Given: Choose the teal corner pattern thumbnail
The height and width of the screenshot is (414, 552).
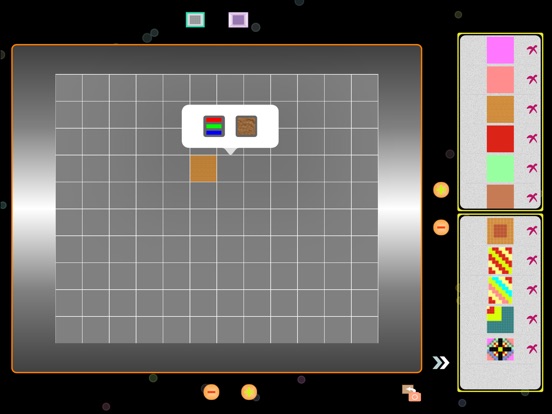Looking at the screenshot, I should point(500,320).
